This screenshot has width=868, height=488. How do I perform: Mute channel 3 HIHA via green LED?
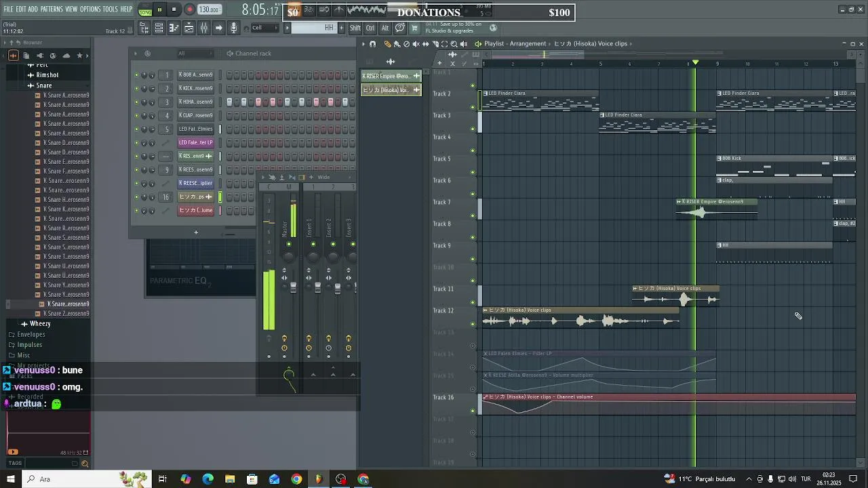tap(136, 102)
